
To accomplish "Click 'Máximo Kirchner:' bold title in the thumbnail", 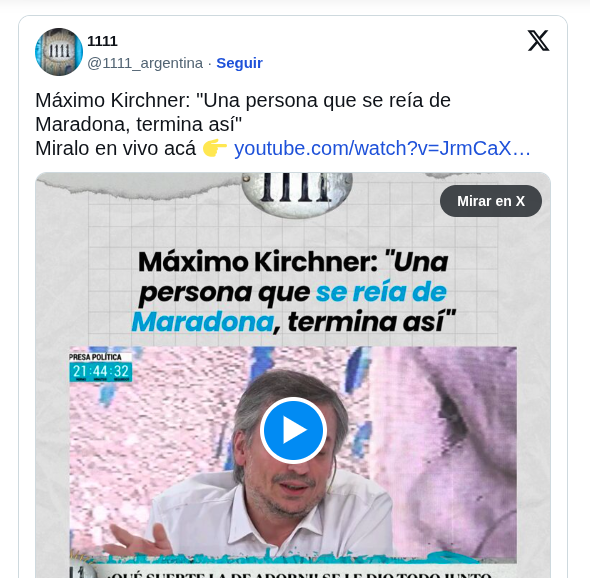I will tap(258, 262).
